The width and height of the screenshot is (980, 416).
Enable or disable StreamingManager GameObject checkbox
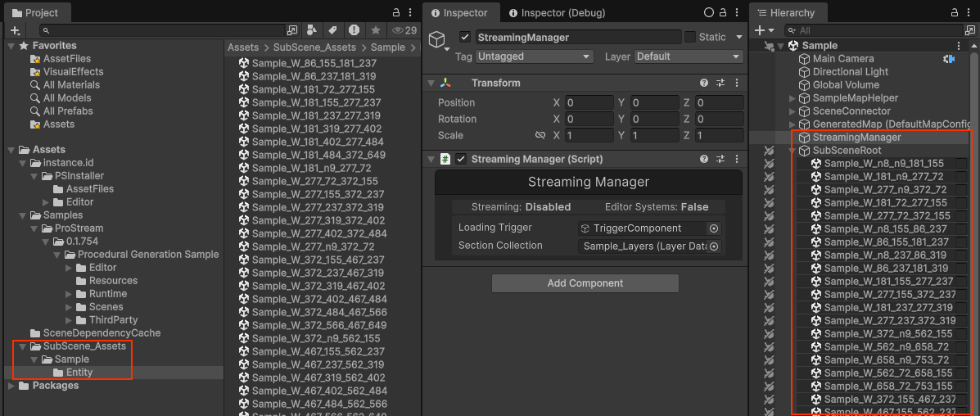point(464,37)
